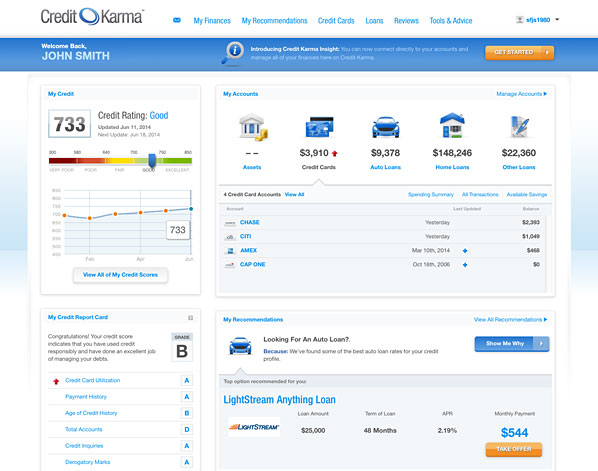
Task: Open the sfjs1980 account dropdown arrow
Action: (x=557, y=19)
